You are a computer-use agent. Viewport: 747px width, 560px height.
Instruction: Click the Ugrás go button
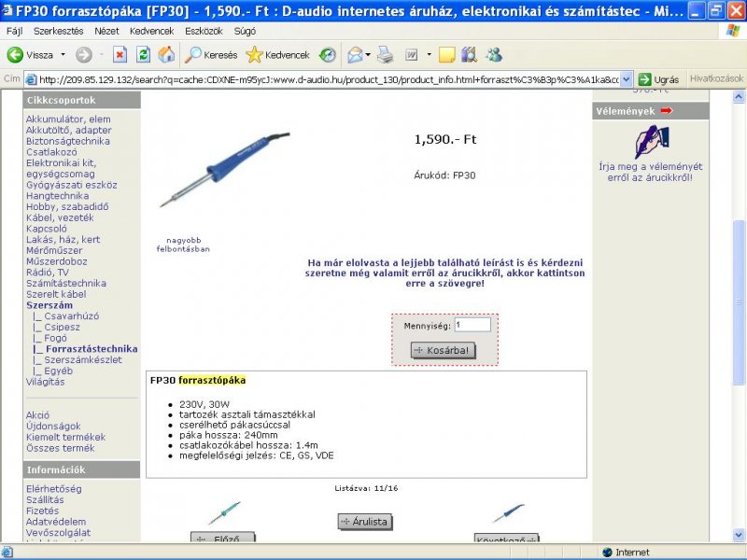point(659,79)
